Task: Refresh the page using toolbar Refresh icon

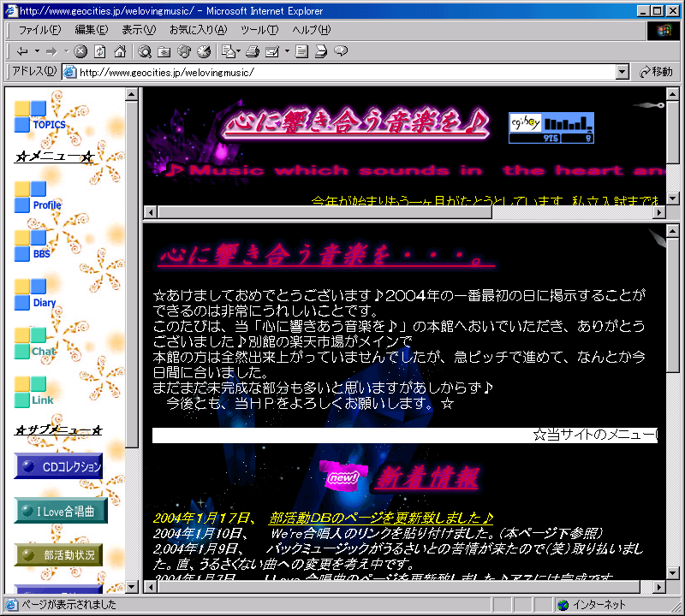Action: pos(100,51)
